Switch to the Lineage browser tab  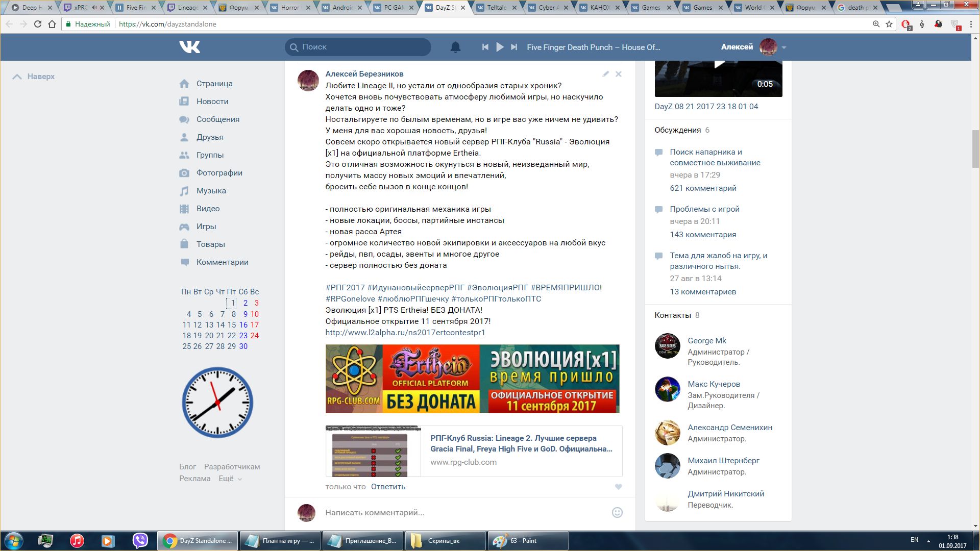187,8
